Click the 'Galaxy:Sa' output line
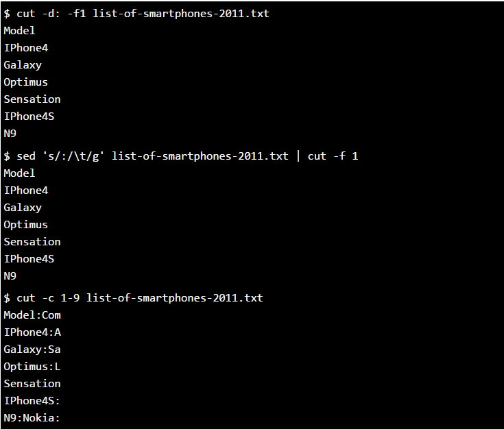This screenshot has height=429, width=504. tap(32, 350)
